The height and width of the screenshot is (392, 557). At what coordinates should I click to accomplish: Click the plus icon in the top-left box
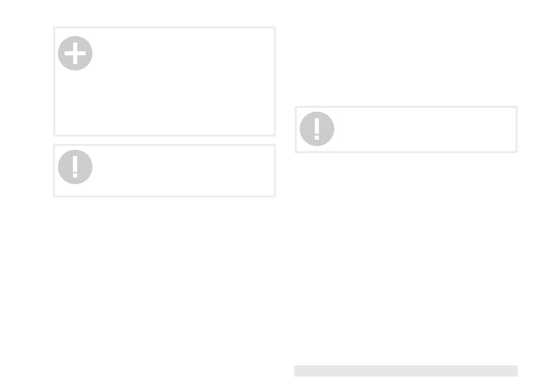pyautogui.click(x=75, y=53)
